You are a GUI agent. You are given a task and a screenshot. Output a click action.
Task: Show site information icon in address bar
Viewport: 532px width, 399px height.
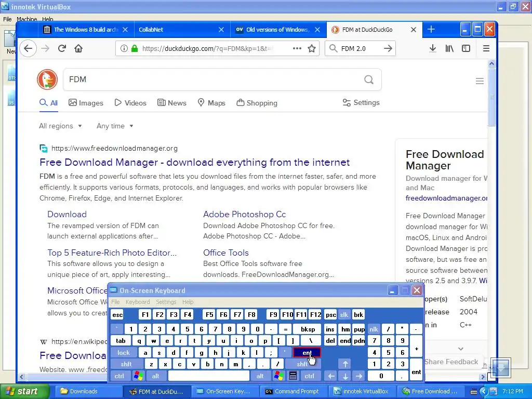pyautogui.click(x=124, y=48)
